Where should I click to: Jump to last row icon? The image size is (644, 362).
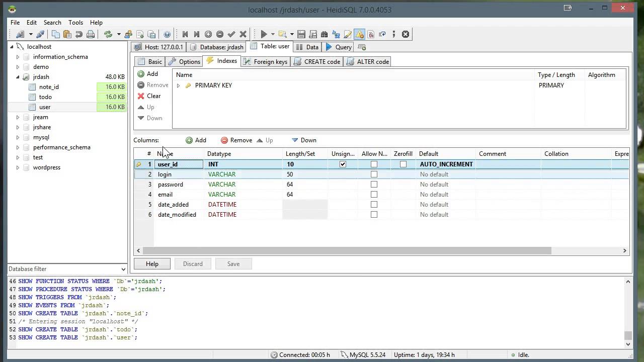(x=196, y=34)
